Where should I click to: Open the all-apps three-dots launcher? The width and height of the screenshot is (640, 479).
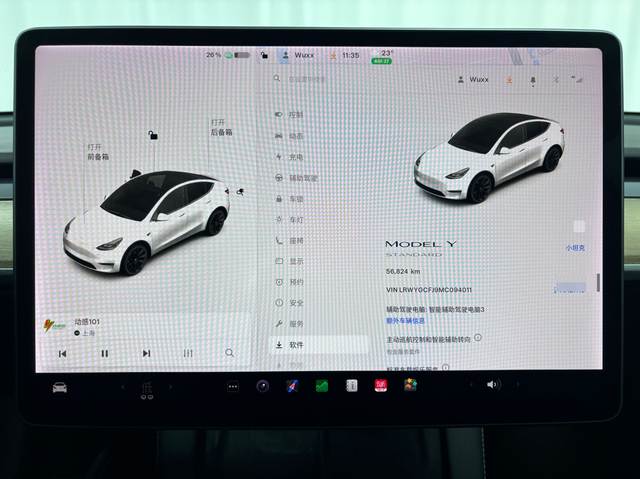click(233, 386)
